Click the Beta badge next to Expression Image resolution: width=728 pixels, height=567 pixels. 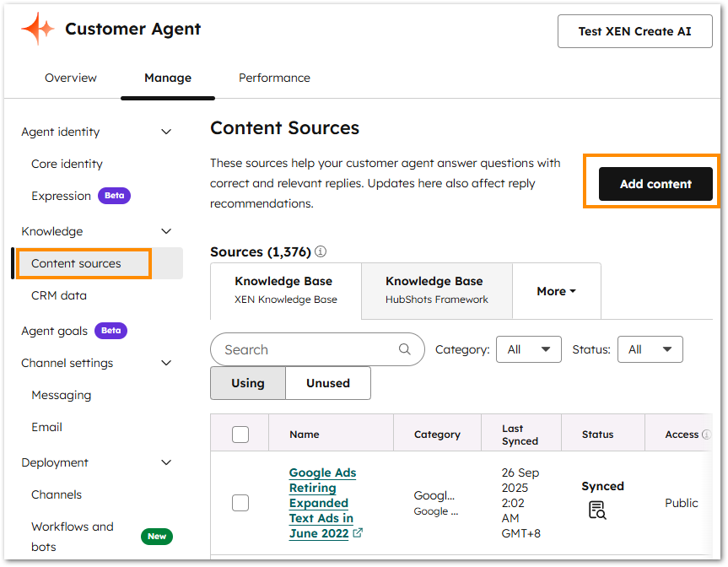[x=114, y=195]
